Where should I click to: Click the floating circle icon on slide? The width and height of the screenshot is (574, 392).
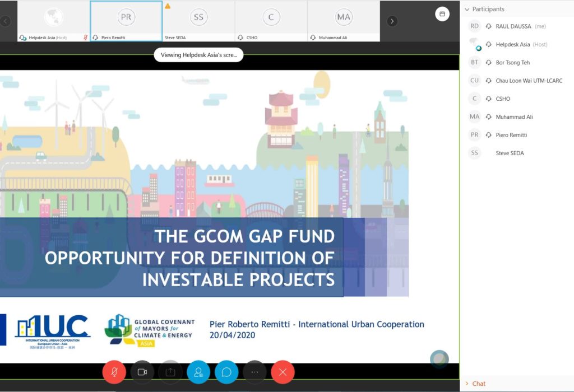(x=439, y=359)
